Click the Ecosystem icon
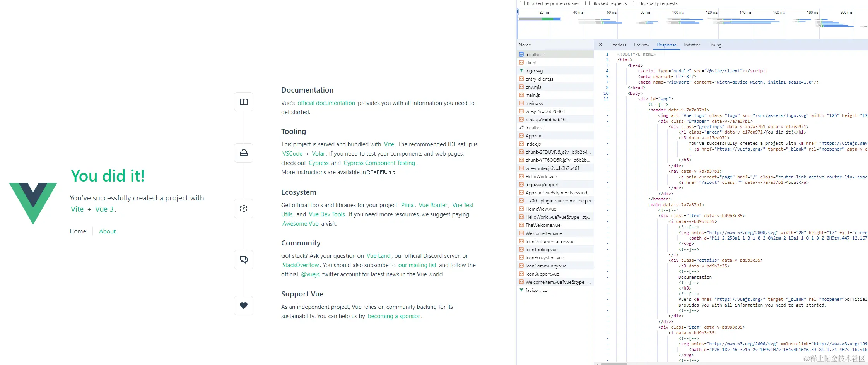Image resolution: width=868 pixels, height=365 pixels. coord(244,209)
